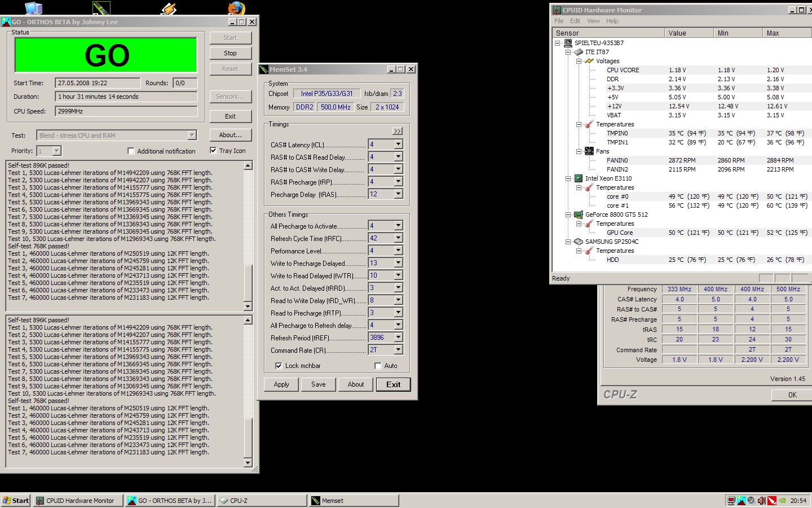Select SAMSUNG SP2504C drive icon
This screenshot has height=508, width=812.
(x=579, y=242)
